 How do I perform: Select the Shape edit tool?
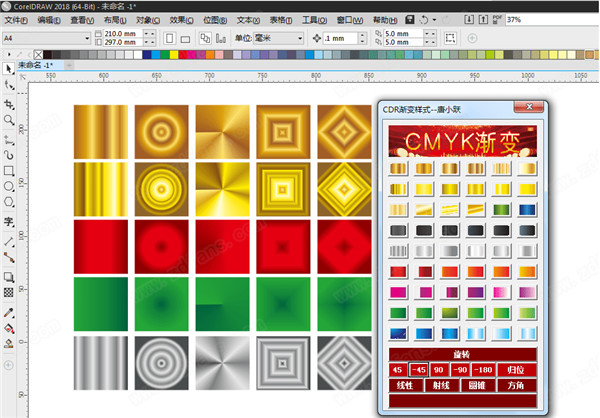pyautogui.click(x=9, y=86)
